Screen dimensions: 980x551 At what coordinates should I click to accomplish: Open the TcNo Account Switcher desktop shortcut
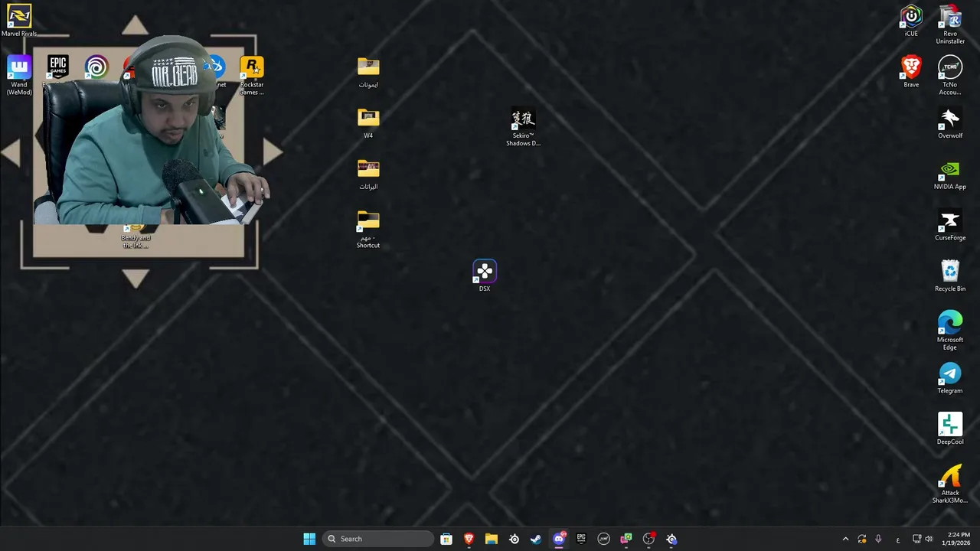click(950, 75)
